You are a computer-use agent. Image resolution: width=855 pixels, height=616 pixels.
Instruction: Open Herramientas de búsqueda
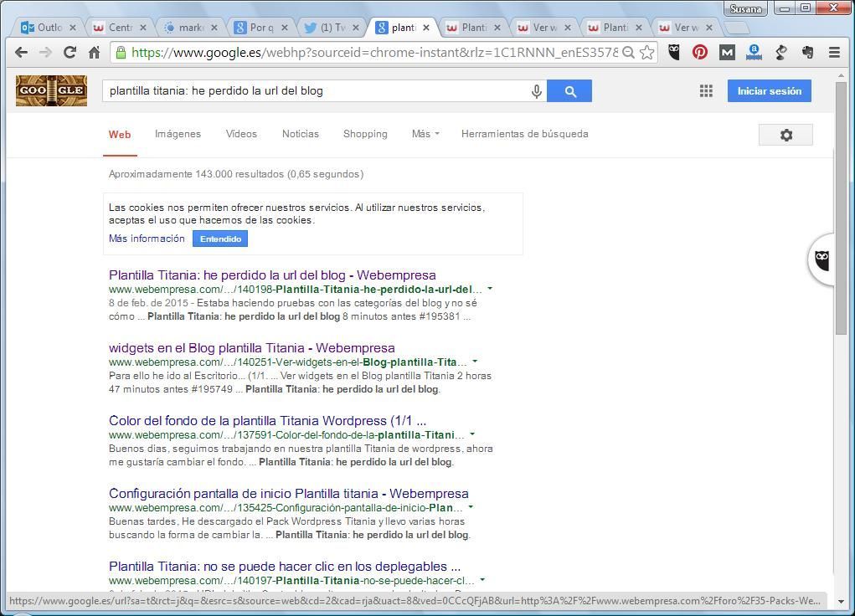pos(524,134)
